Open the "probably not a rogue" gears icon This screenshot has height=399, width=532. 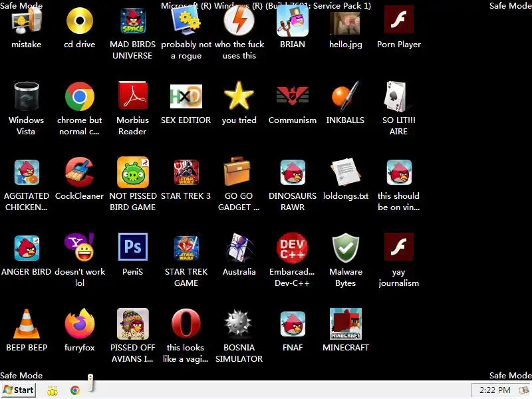[x=186, y=21]
